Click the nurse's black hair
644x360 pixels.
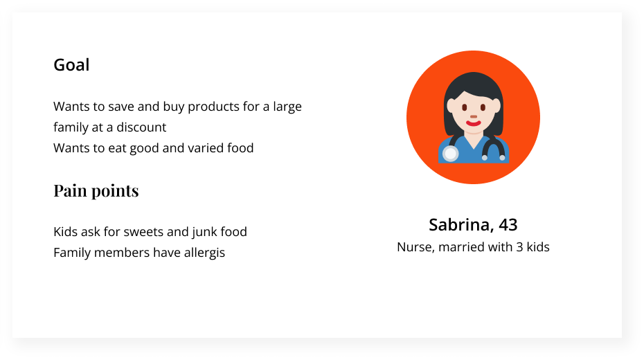point(474,82)
